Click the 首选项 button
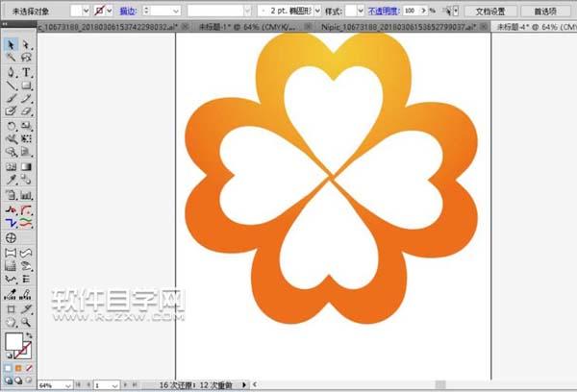Image resolution: width=577 pixels, height=392 pixels. [x=544, y=10]
